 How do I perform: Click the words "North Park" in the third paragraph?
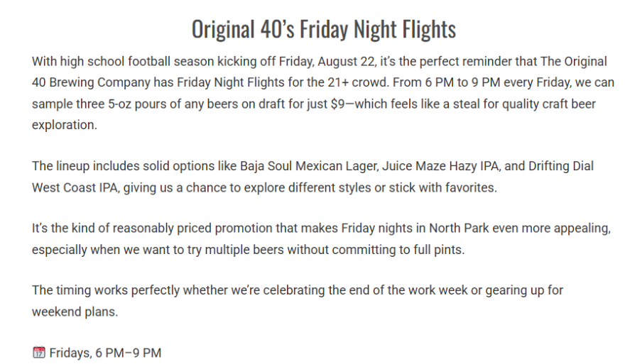(459, 228)
